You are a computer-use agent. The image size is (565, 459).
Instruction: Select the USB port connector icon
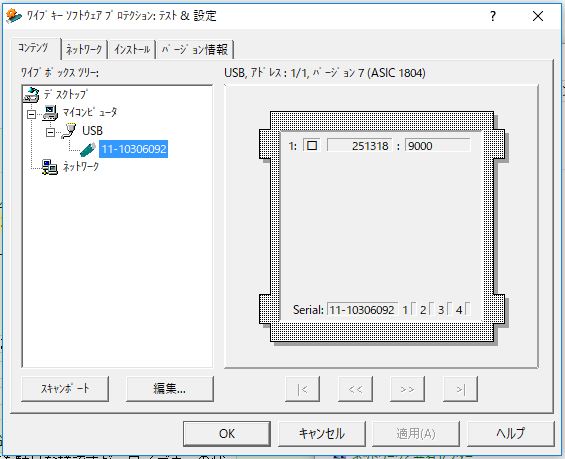tap(69, 130)
